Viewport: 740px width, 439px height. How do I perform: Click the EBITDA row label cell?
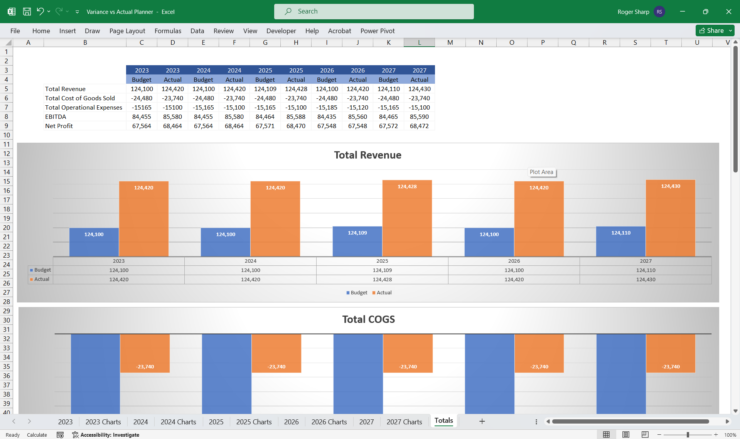tap(85, 117)
